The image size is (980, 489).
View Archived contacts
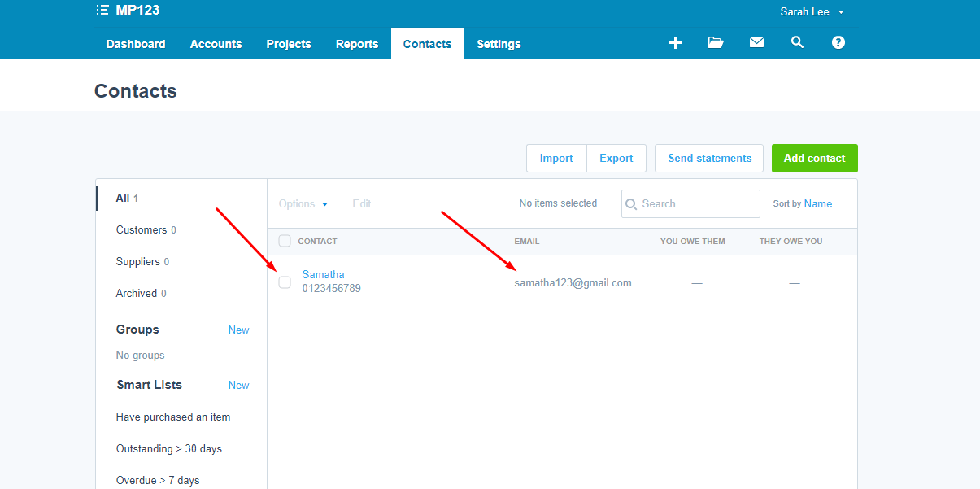[142, 293]
